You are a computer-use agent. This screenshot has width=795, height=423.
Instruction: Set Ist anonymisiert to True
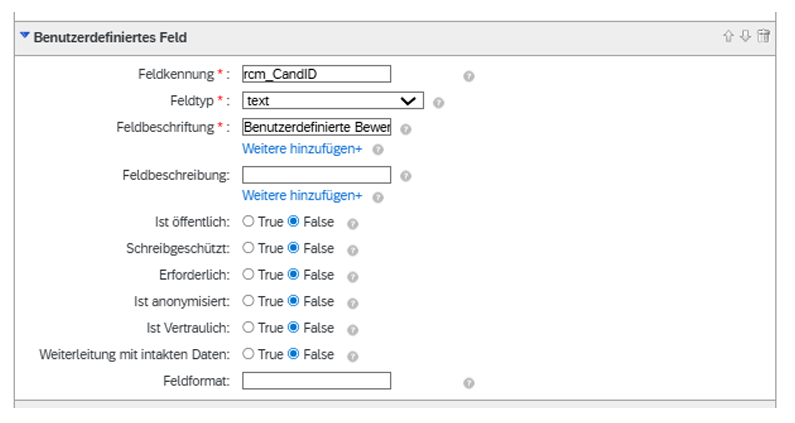248,300
